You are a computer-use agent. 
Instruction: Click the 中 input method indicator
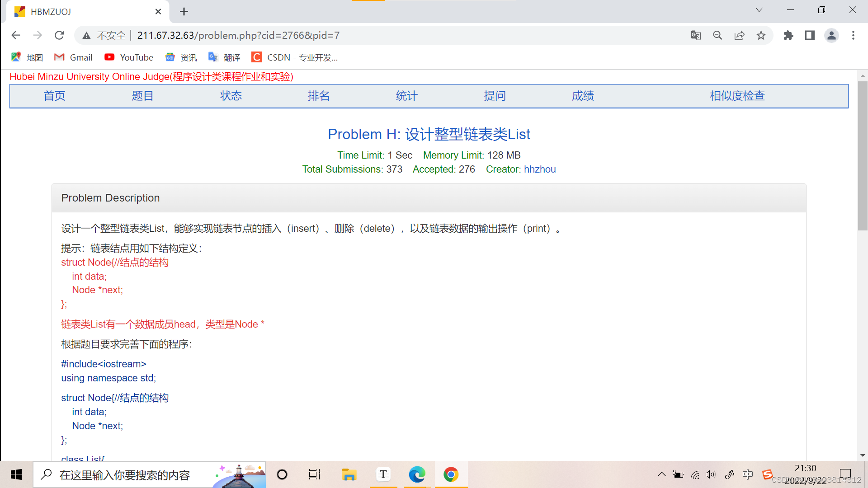coord(748,474)
